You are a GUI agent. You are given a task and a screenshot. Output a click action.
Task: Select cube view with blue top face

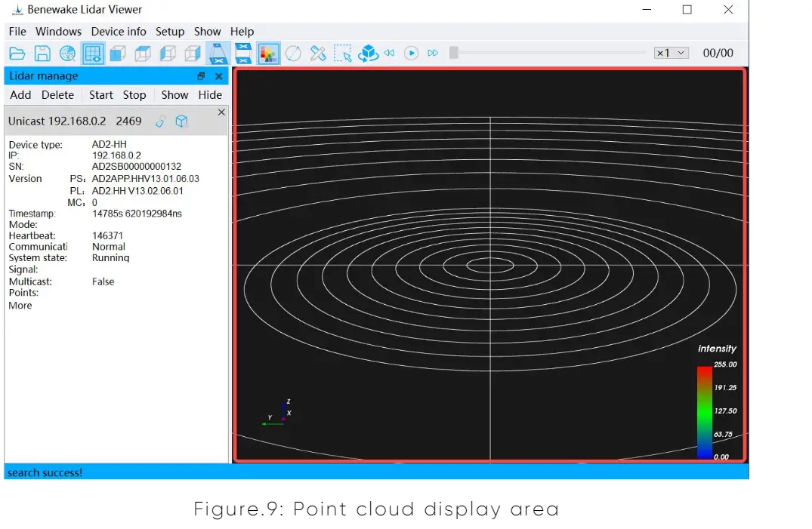143,54
